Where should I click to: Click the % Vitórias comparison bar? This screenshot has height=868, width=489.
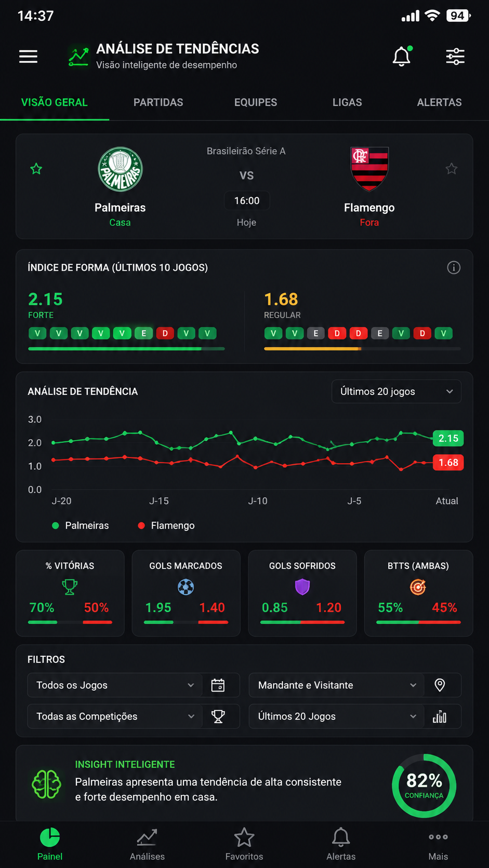pos(70,622)
